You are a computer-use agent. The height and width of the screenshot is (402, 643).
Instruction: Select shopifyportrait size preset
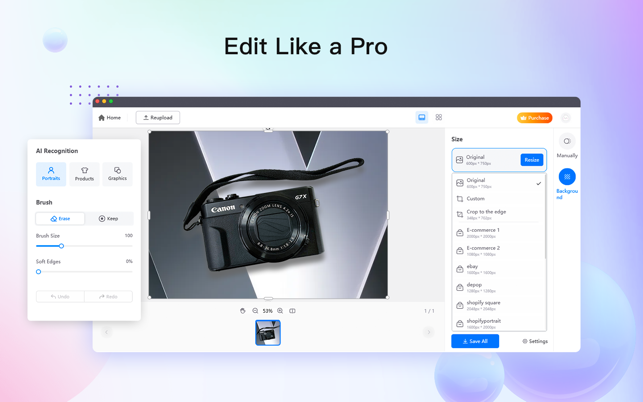pyautogui.click(x=499, y=323)
